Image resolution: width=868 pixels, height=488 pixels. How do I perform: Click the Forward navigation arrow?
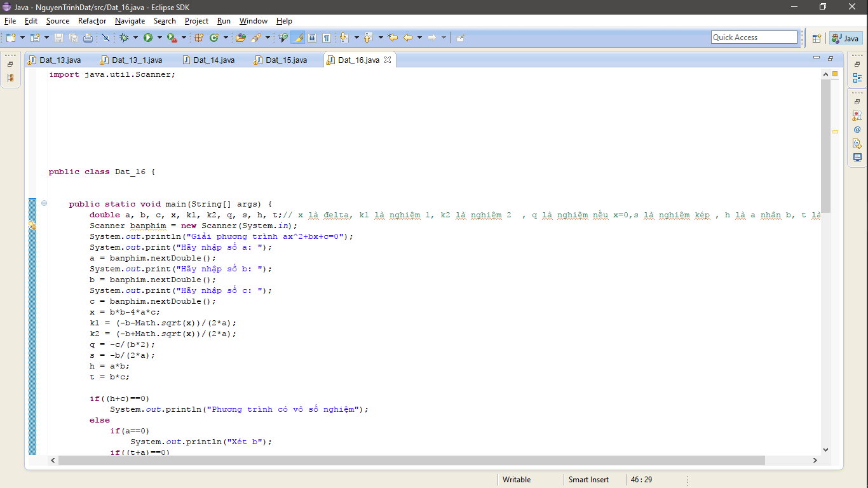(432, 37)
